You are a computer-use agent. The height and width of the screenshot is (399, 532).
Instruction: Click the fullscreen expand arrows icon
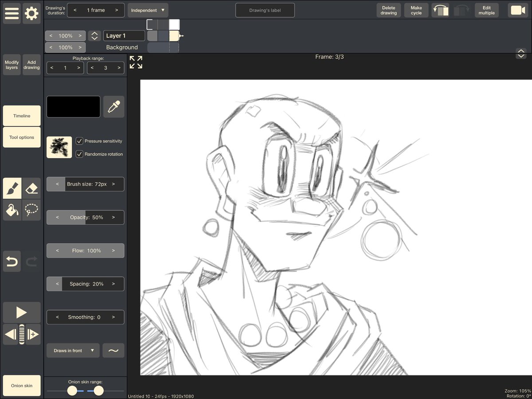(x=136, y=63)
